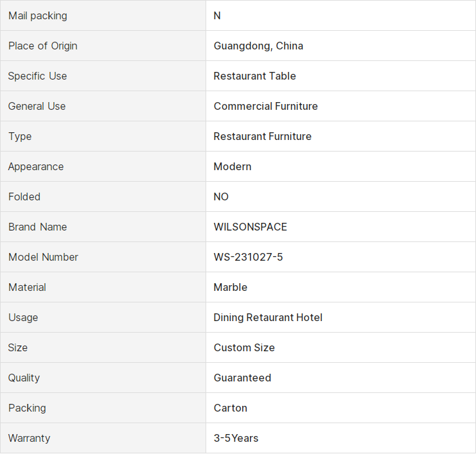476x454 pixels.
Task: Click the Guaranteed quality value
Action: 243,378
